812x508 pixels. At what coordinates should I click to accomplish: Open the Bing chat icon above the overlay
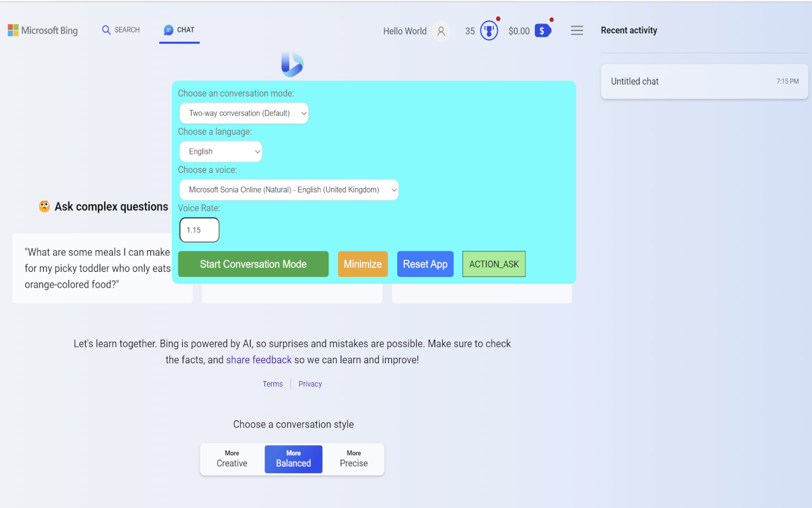point(292,63)
